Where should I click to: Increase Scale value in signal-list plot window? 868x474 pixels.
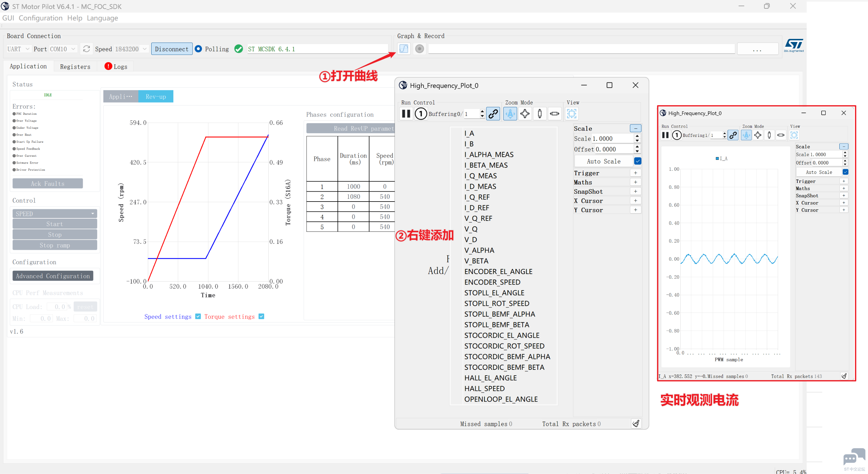pos(637,136)
